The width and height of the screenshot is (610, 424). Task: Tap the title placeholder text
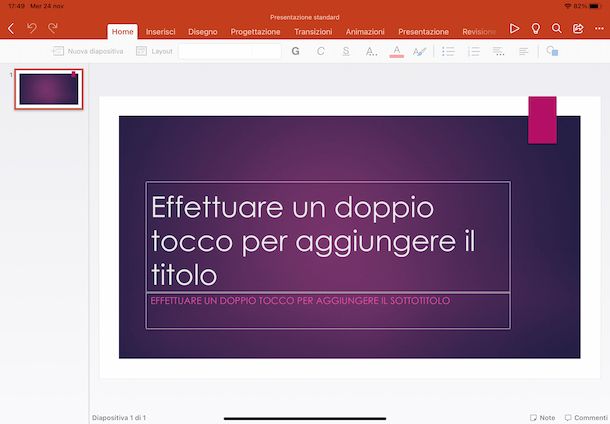314,240
